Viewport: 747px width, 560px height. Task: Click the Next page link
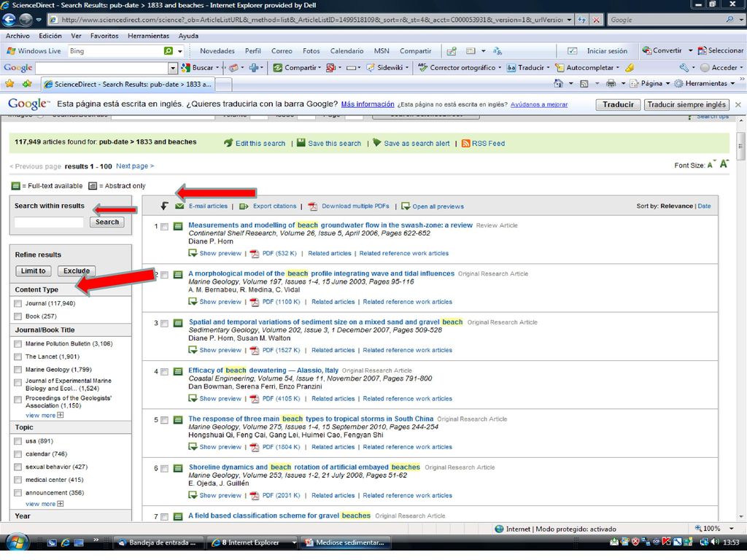click(x=135, y=166)
